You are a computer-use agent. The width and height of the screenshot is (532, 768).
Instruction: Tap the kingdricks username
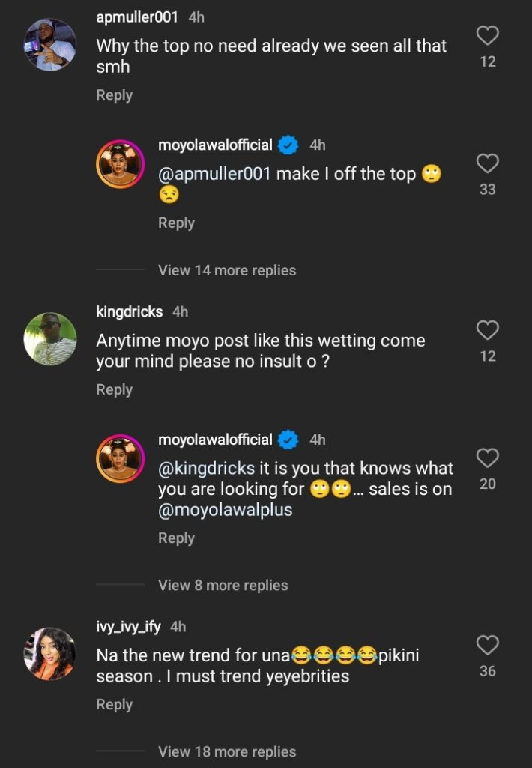coord(130,310)
